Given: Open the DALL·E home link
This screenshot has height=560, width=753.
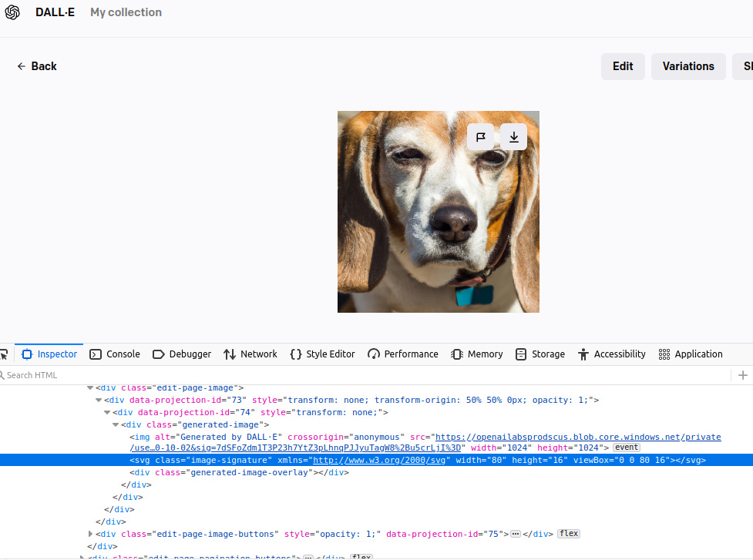Looking at the screenshot, I should point(55,12).
